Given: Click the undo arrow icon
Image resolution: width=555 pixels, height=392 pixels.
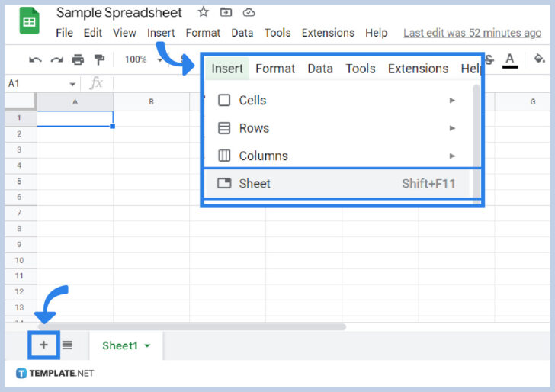Looking at the screenshot, I should (35, 59).
